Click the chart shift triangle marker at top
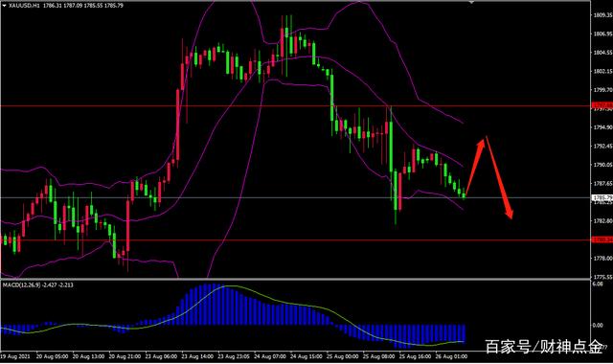The height and width of the screenshot is (364, 613). tap(472, 2)
